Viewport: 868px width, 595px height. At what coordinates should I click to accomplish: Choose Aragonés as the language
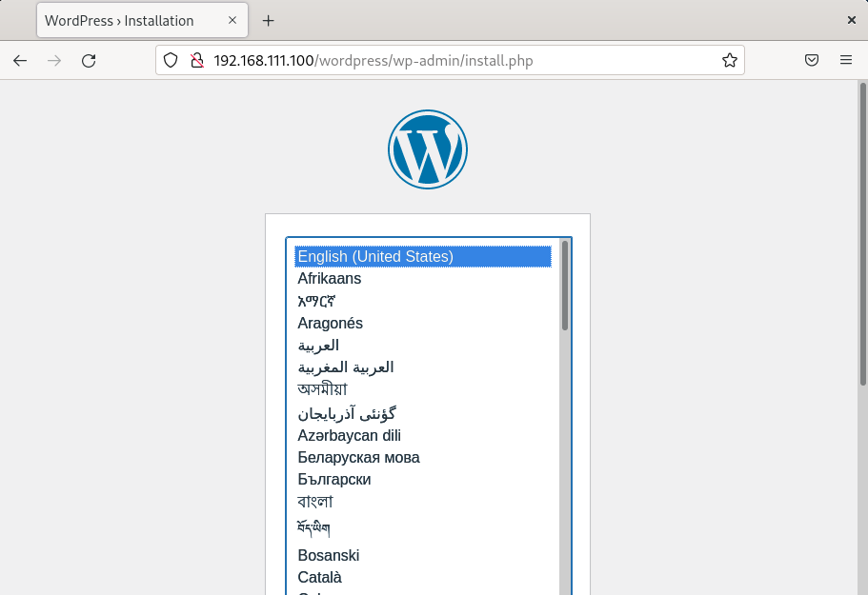click(330, 323)
